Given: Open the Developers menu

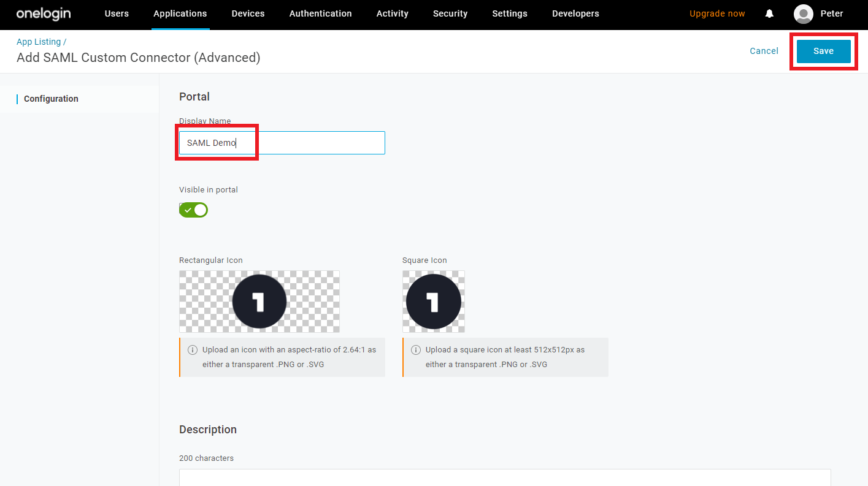Looking at the screenshot, I should pyautogui.click(x=575, y=13).
